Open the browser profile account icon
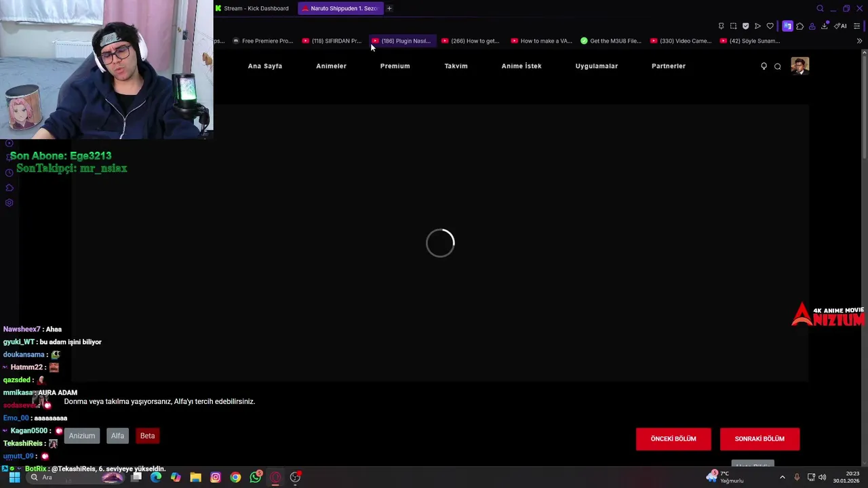 pos(812,26)
